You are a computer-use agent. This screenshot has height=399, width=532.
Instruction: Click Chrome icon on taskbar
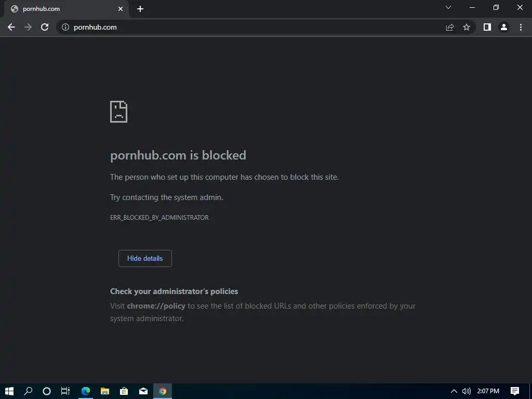pyautogui.click(x=163, y=391)
